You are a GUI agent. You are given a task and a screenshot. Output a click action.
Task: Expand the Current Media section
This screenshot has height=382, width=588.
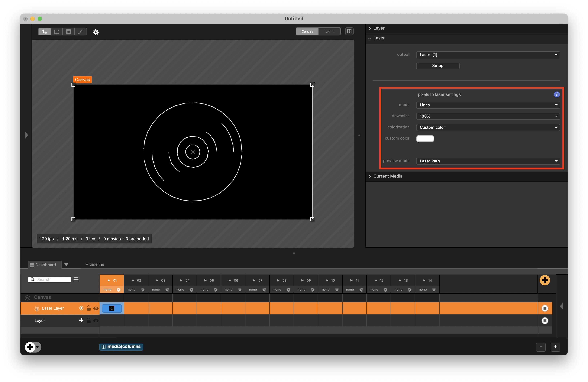pos(388,176)
